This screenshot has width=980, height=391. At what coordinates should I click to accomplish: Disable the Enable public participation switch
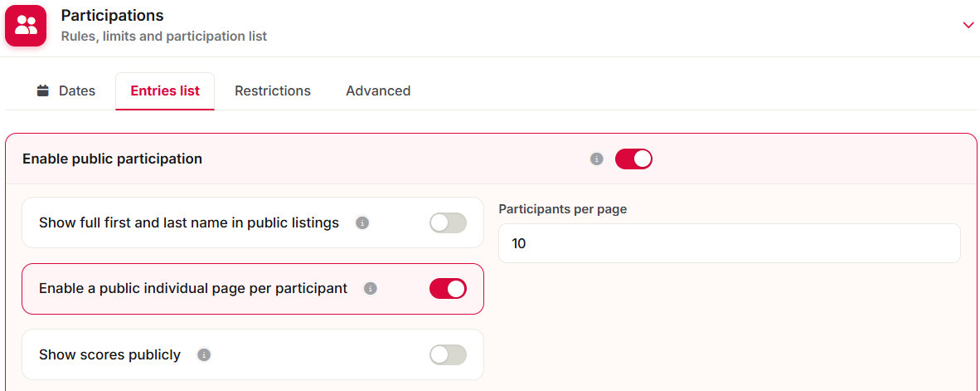click(x=633, y=159)
